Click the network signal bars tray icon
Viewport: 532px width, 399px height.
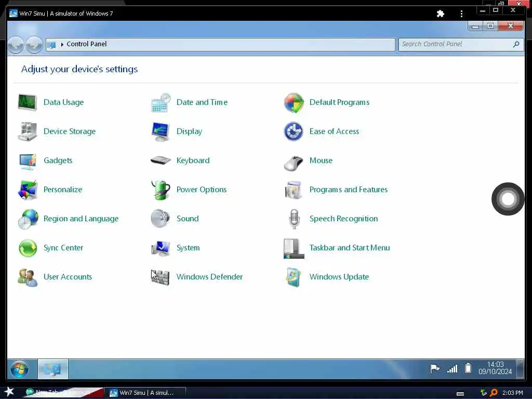pyautogui.click(x=453, y=369)
